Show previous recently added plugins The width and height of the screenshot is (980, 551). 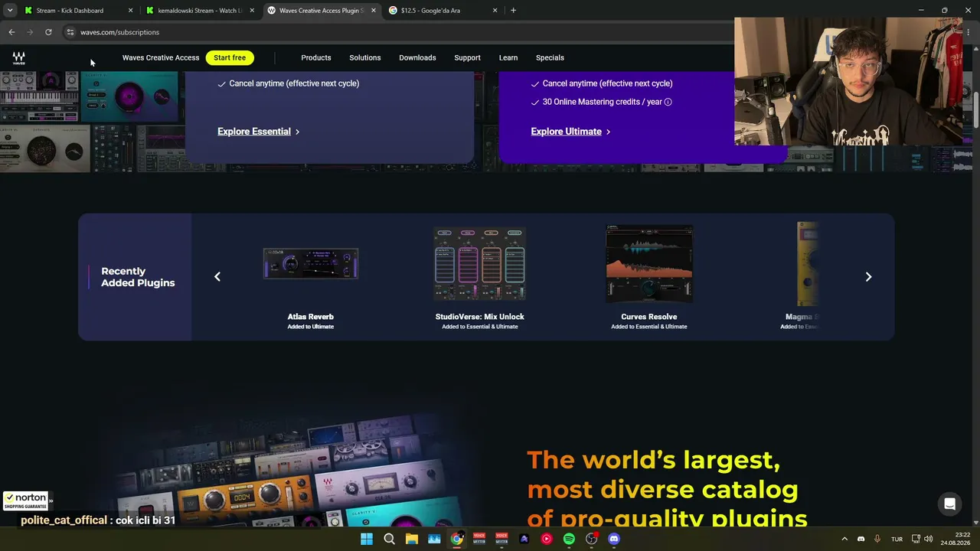coord(217,277)
